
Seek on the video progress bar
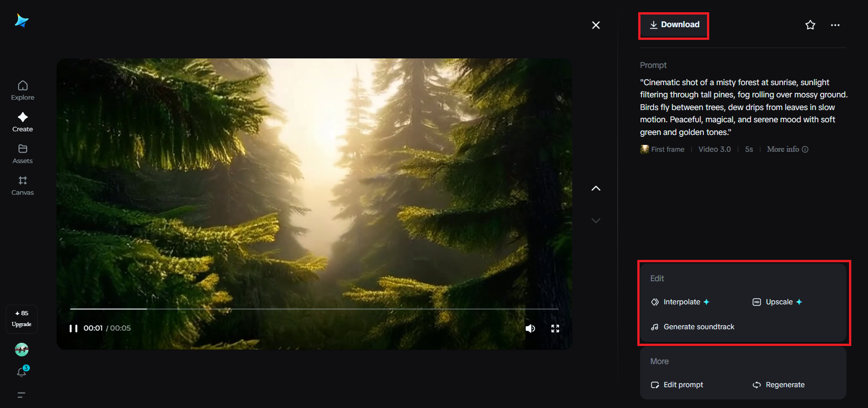pos(314,308)
